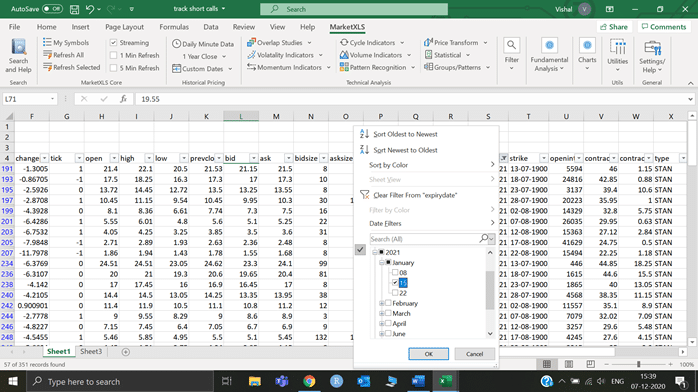This screenshot has width=698, height=392.
Task: Click the Insert Function fx icon
Action: (x=123, y=99)
